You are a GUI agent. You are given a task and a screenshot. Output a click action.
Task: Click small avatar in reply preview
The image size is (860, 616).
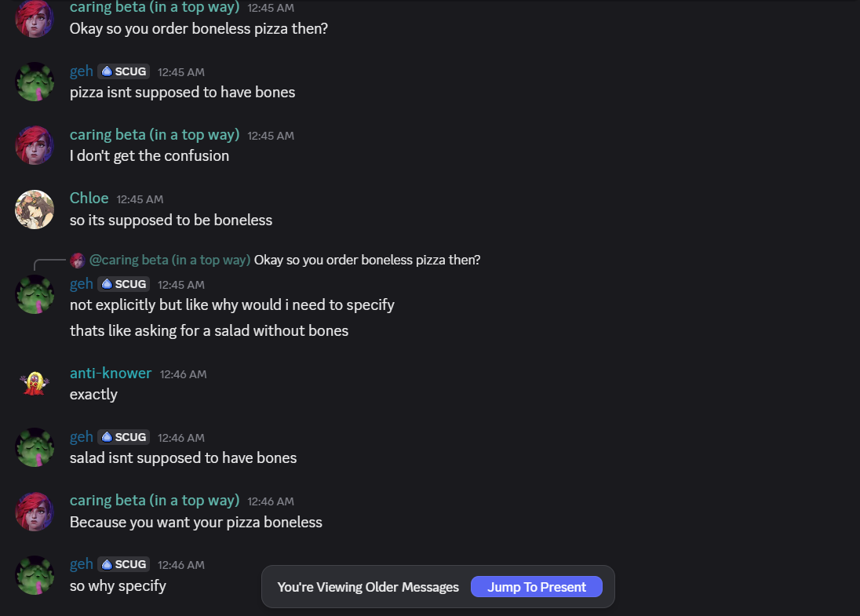pyautogui.click(x=77, y=260)
